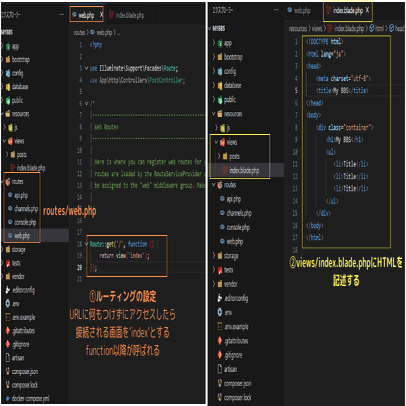The width and height of the screenshot is (406, 406).
Task: Click channels.php file icon in right window explorer
Action: (222, 213)
